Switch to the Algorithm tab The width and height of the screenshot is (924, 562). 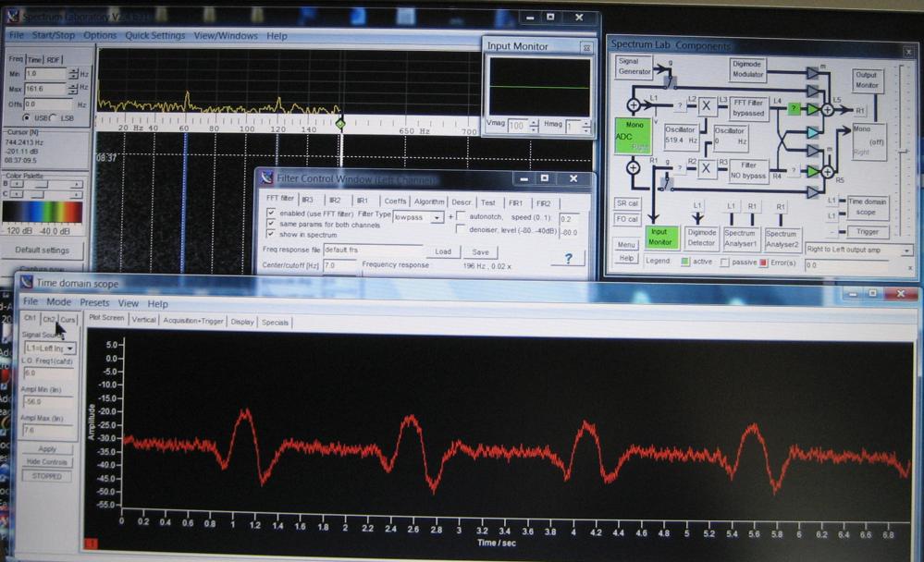pyautogui.click(x=429, y=202)
